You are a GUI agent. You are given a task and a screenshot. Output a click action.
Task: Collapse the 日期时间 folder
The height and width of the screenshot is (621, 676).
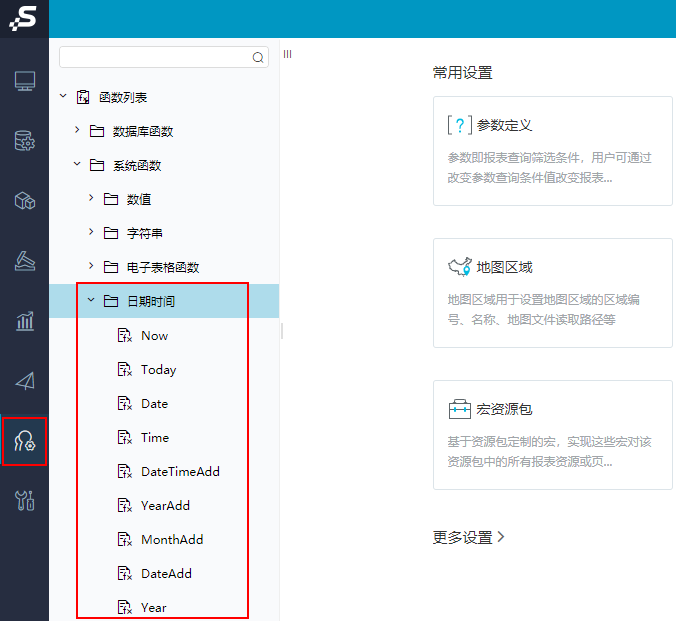tap(91, 300)
